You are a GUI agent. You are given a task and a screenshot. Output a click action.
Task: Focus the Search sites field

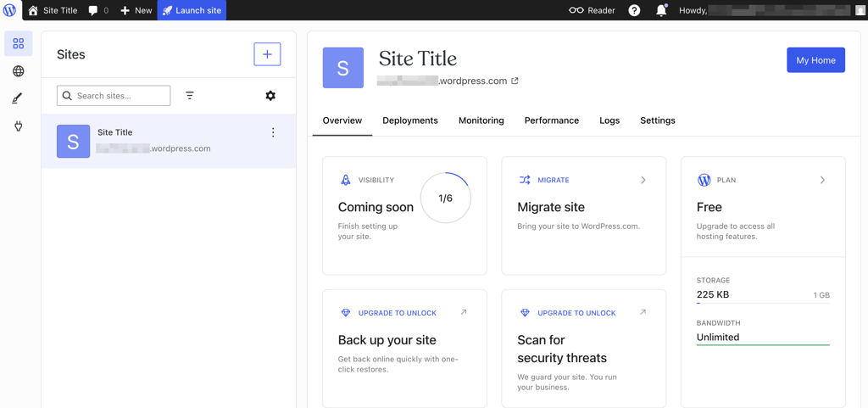(114, 96)
